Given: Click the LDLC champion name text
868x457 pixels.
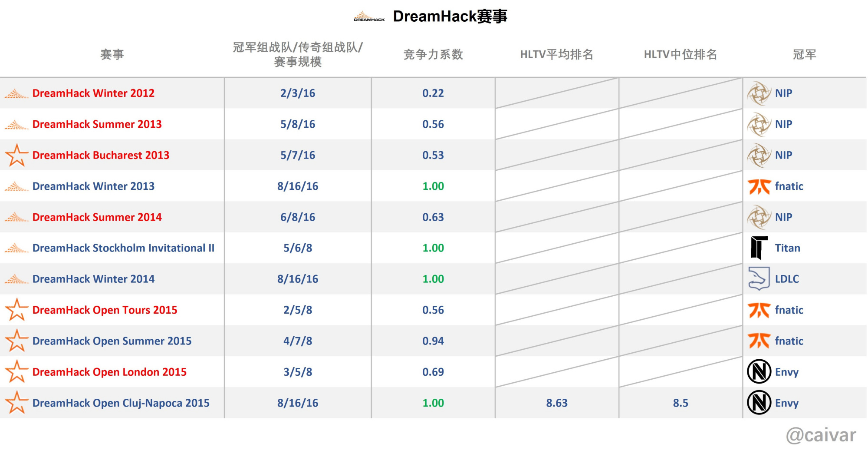Looking at the screenshot, I should point(787,279).
